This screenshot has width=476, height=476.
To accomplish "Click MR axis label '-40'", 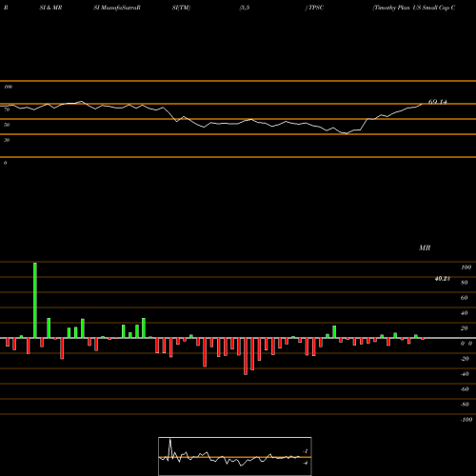I will tap(465, 374).
